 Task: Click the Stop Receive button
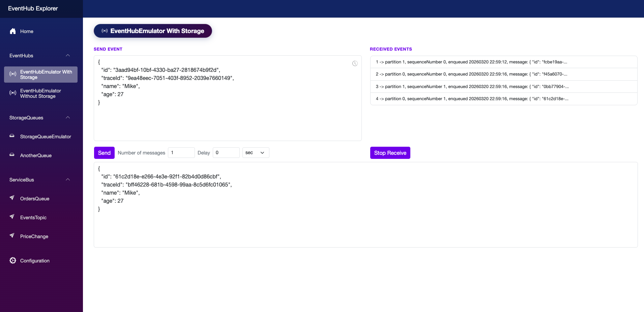click(390, 153)
